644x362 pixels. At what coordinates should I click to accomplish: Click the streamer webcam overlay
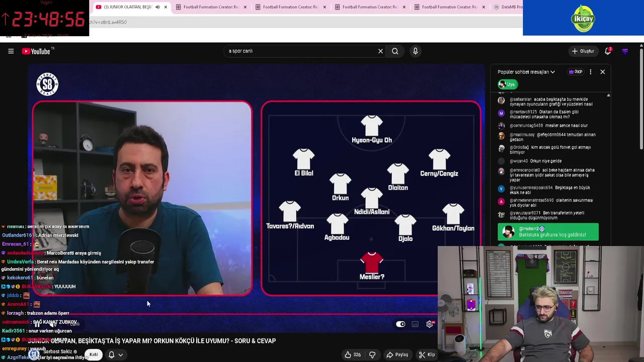541,304
